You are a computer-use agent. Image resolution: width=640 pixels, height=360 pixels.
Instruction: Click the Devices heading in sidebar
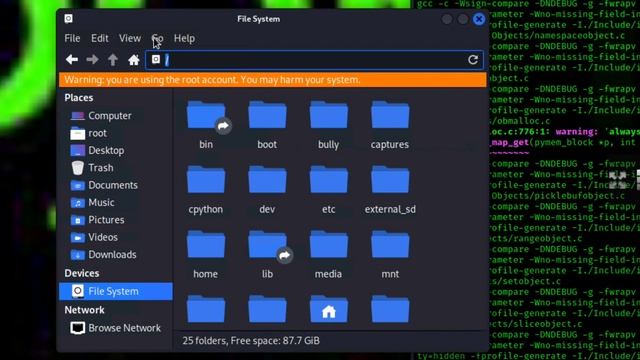pos(82,273)
